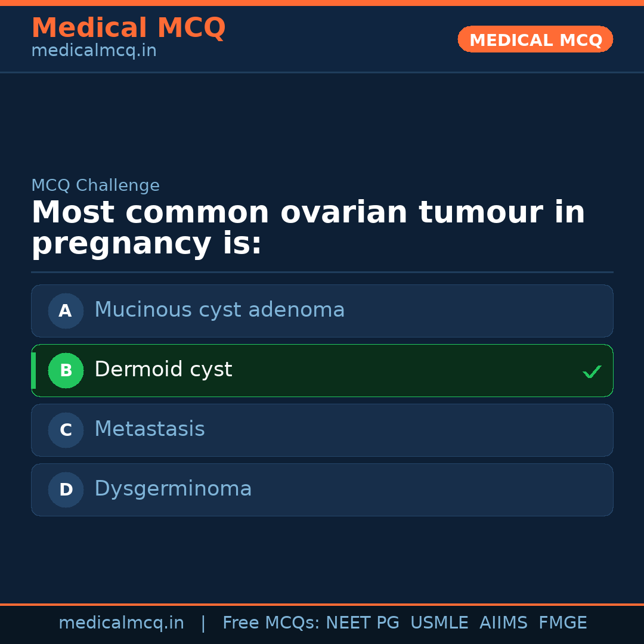Image resolution: width=644 pixels, height=644 pixels.
Task: Click the orange divider line above footer
Action: tap(322, 603)
